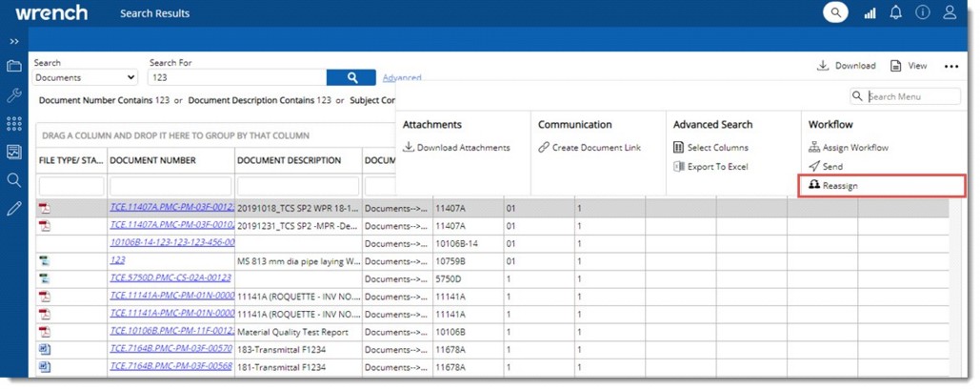Open the folder icon in left sidebar
This screenshot has height=390, width=980.
[x=14, y=67]
